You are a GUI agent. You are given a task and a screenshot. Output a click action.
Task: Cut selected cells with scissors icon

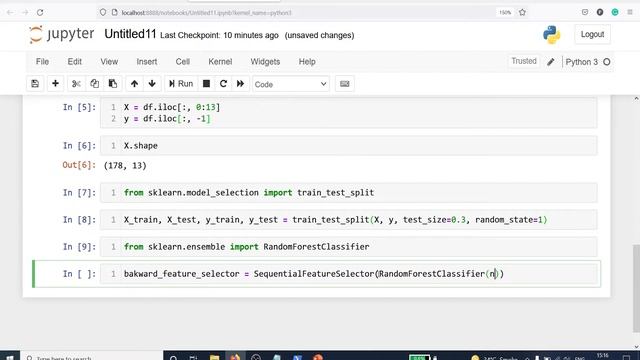76,84
